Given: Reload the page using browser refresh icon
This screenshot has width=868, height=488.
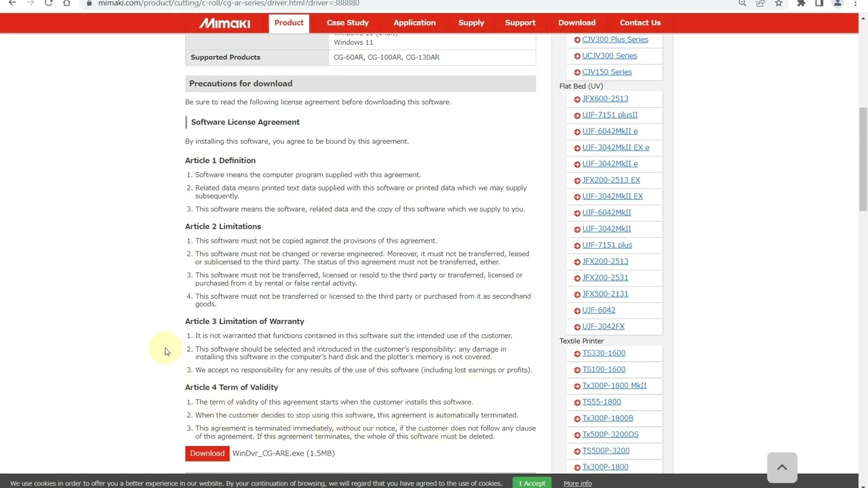Looking at the screenshot, I should (48, 3).
